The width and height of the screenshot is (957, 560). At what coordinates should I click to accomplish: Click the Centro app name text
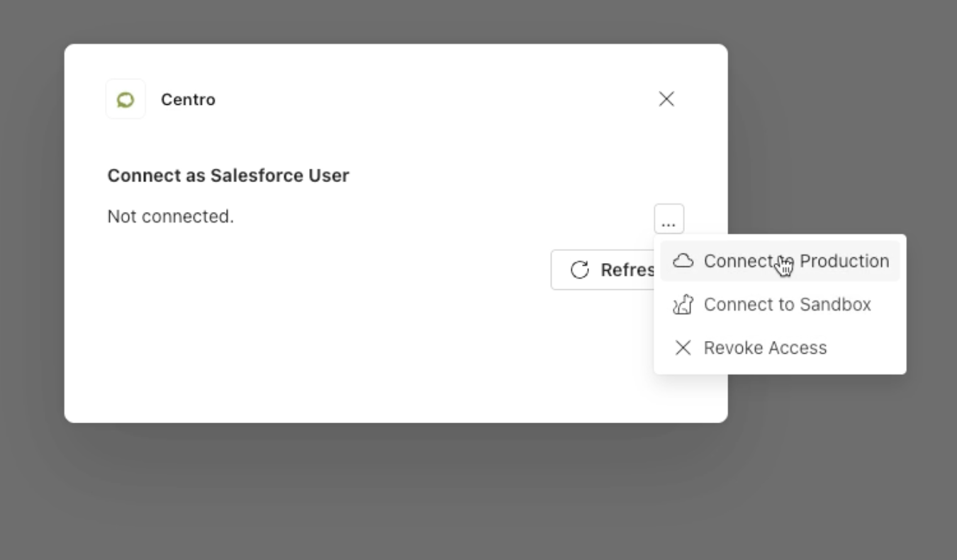pyautogui.click(x=188, y=100)
